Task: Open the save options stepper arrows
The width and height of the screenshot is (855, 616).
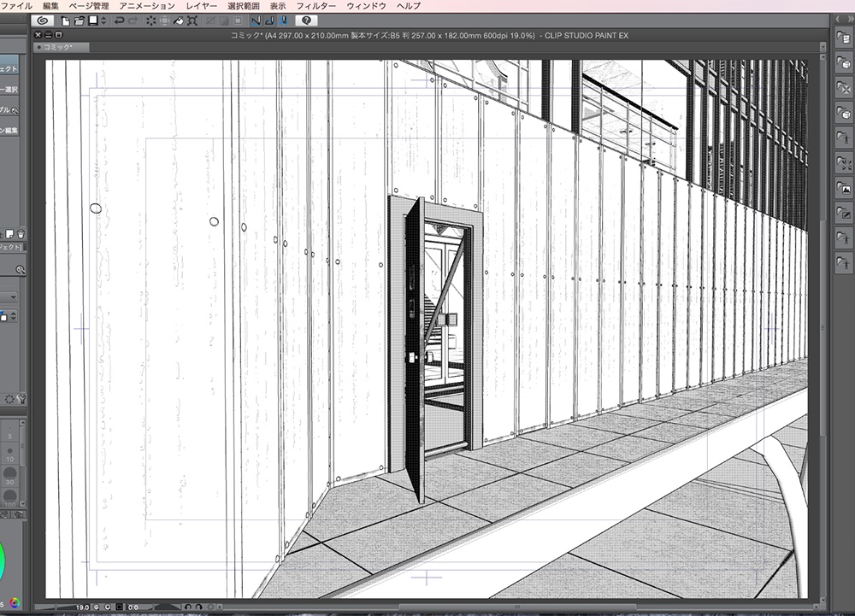Action: (103, 21)
